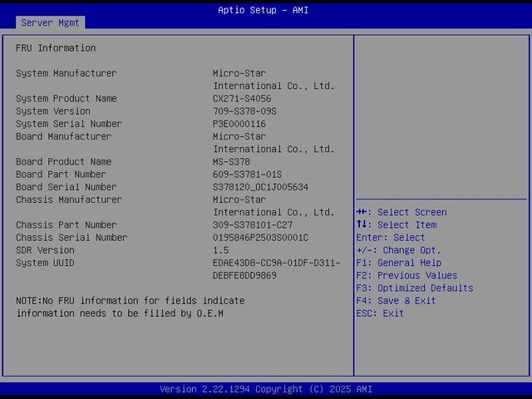Select the F1: General Help hint
This screenshot has height=399, width=532.
[399, 263]
